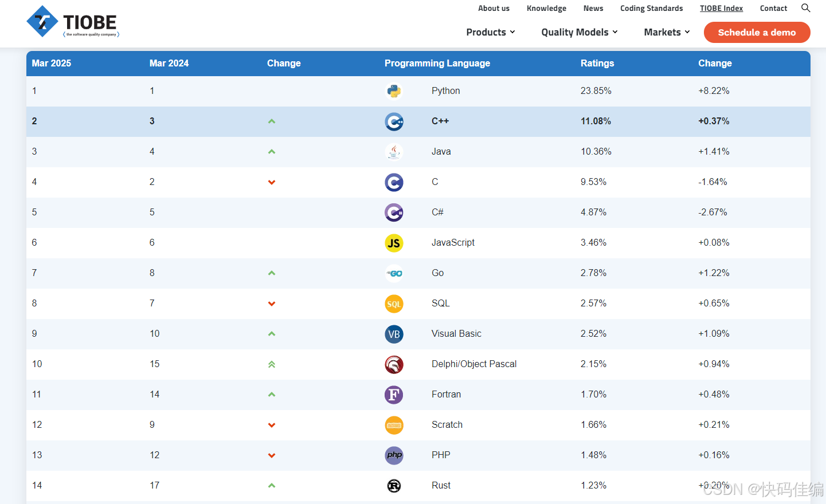The width and height of the screenshot is (826, 504).
Task: Expand the Markets dropdown menu
Action: point(667,32)
